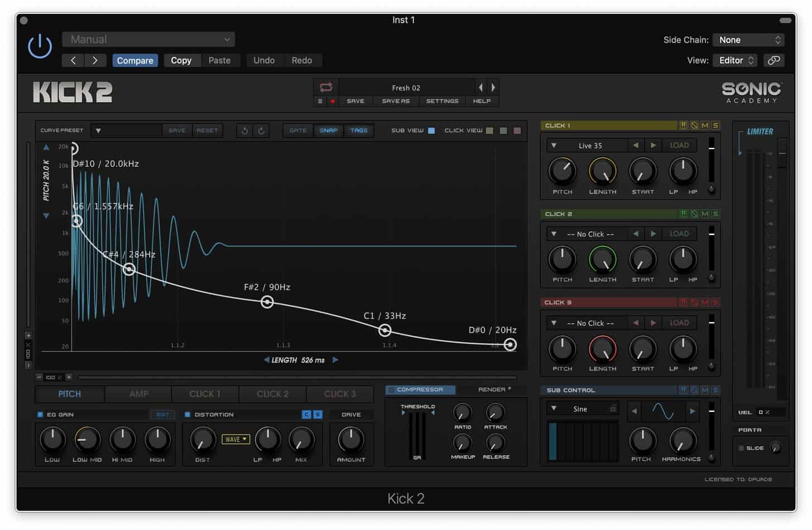Open the hamburger menu next to Save
This screenshot has width=812, height=530.
pyautogui.click(x=320, y=101)
